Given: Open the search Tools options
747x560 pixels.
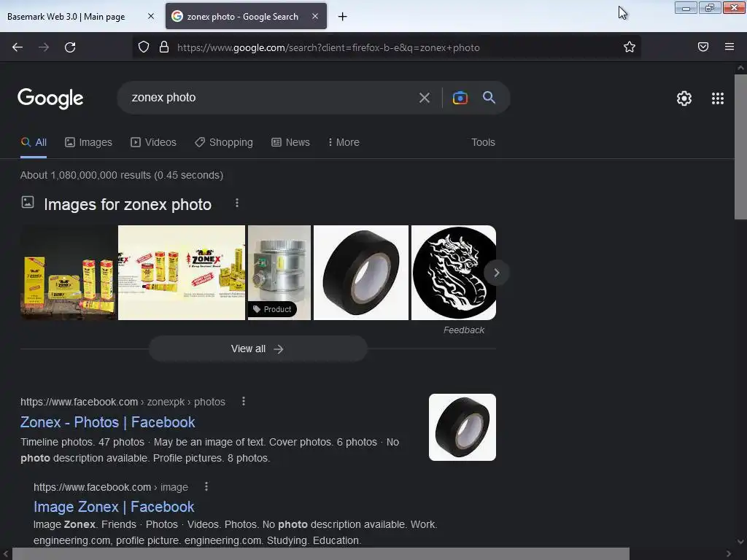Looking at the screenshot, I should coord(483,142).
